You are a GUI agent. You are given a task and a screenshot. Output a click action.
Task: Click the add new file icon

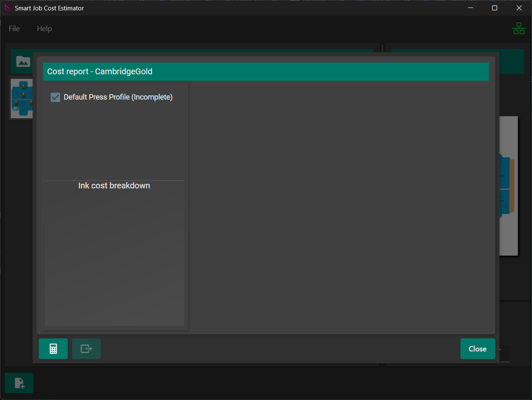[20, 383]
